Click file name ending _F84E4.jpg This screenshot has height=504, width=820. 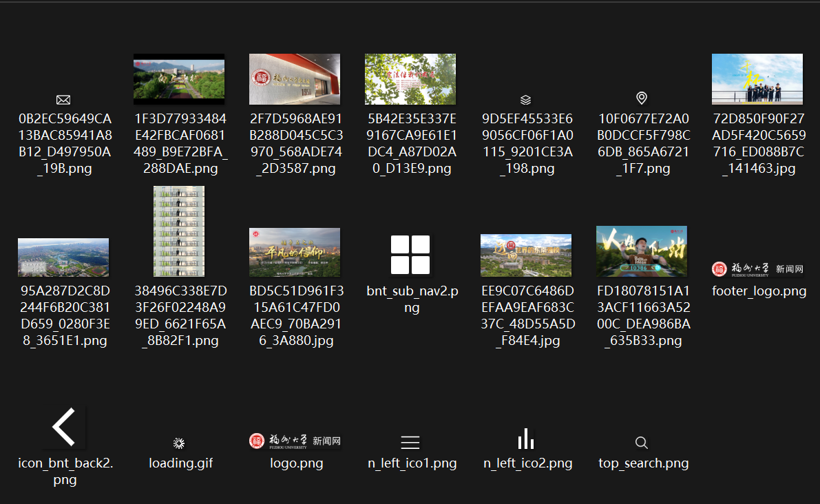point(527,315)
